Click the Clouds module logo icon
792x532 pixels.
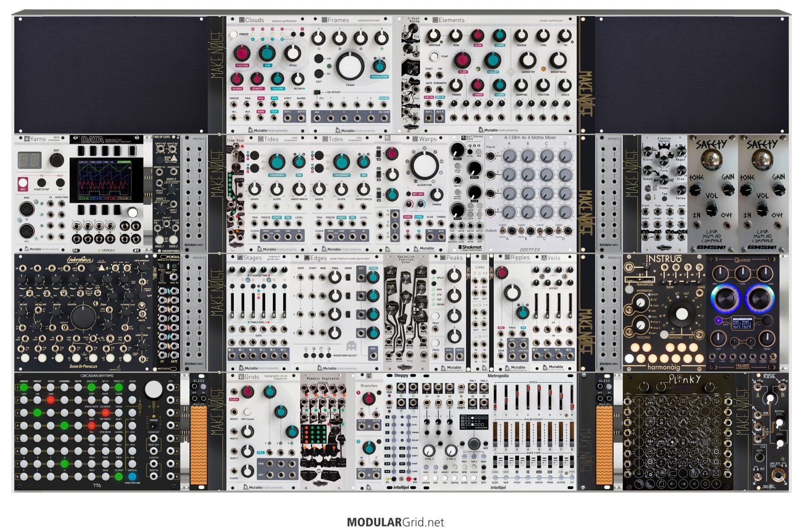click(242, 20)
